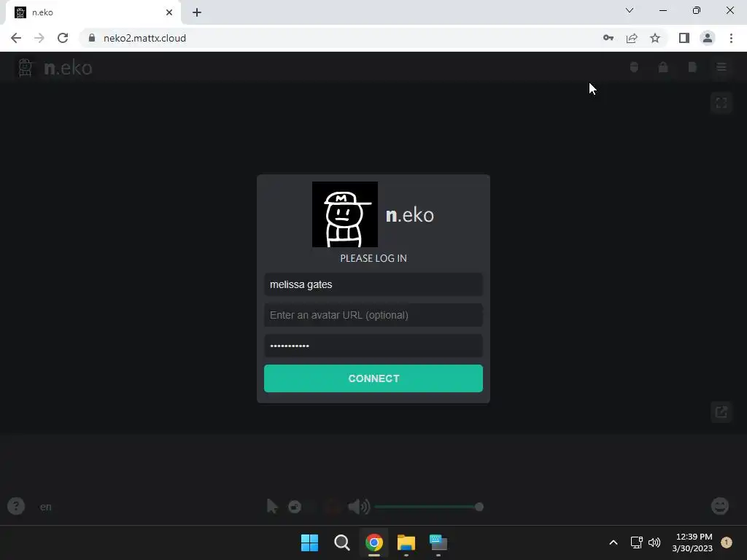Click the n.eko mascot image in login box

tap(345, 214)
